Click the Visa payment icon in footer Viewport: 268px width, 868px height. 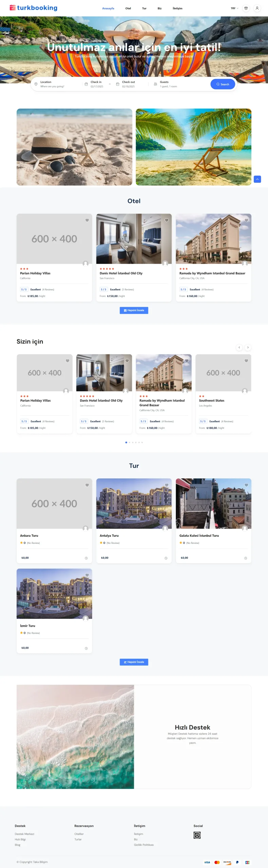[207, 862]
